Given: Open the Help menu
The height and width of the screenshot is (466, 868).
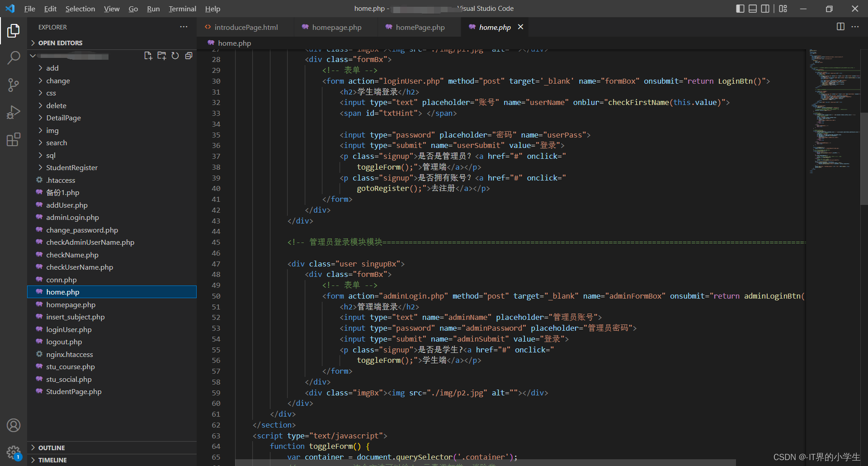Looking at the screenshot, I should point(212,9).
